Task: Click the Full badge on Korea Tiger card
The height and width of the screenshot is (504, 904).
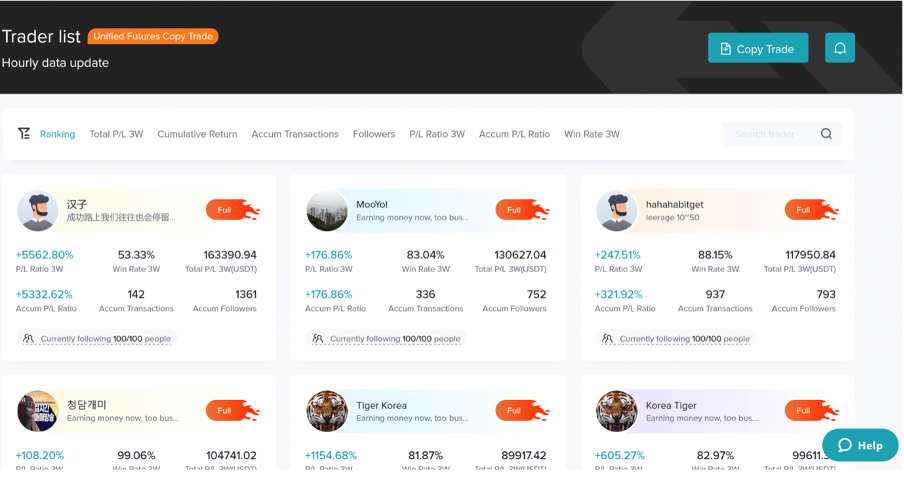Action: coord(811,411)
